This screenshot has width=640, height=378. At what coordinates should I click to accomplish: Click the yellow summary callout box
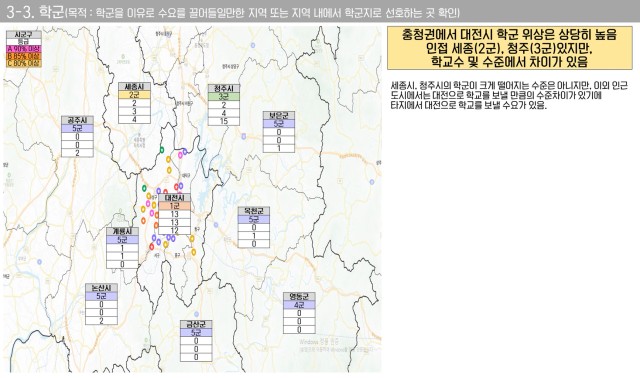509,48
